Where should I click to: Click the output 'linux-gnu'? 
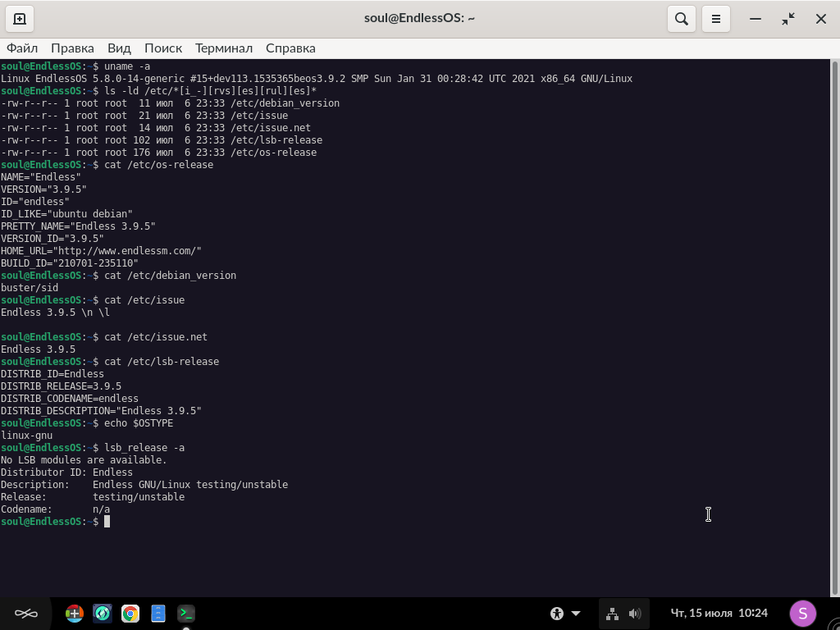(x=26, y=436)
